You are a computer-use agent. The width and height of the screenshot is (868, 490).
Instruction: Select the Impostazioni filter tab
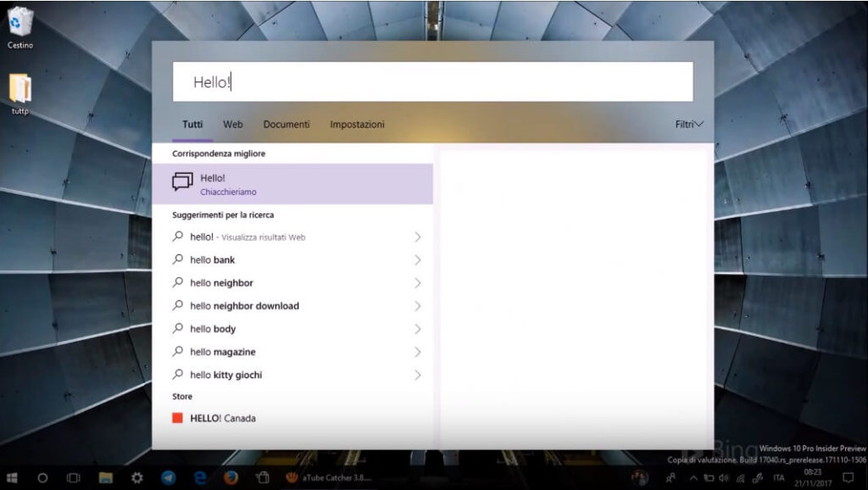point(357,124)
